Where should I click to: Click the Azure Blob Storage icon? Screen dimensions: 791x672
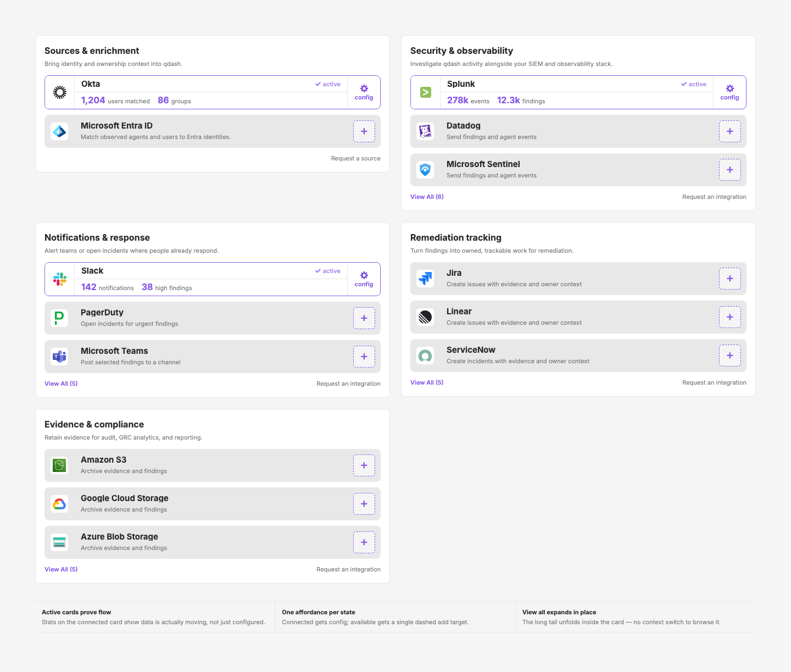tap(59, 542)
